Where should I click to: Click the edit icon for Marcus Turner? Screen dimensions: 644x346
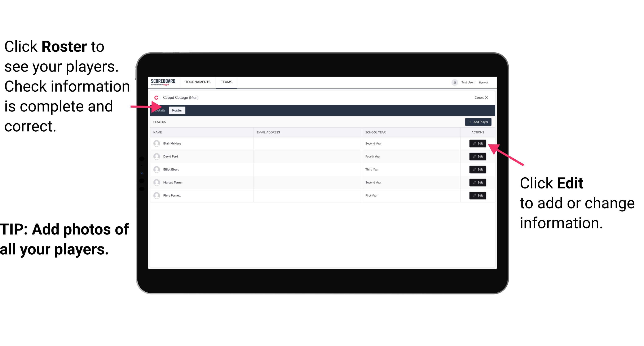(477, 182)
